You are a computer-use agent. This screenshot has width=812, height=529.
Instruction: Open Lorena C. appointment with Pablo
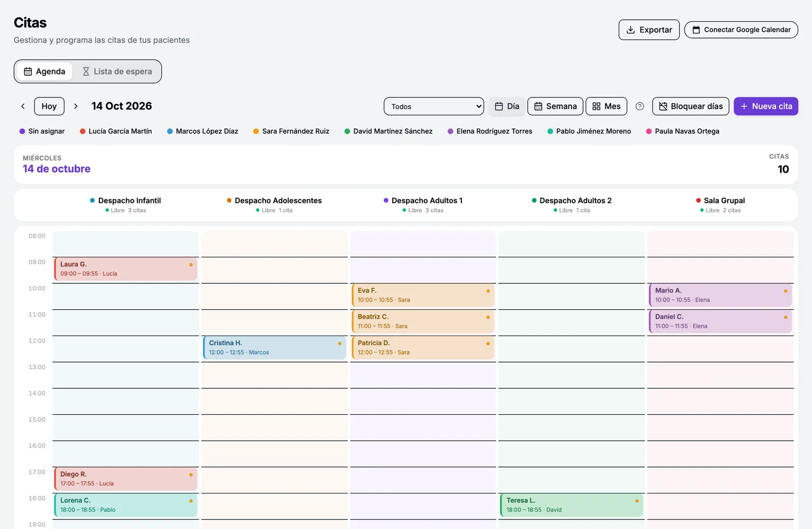pyautogui.click(x=125, y=505)
